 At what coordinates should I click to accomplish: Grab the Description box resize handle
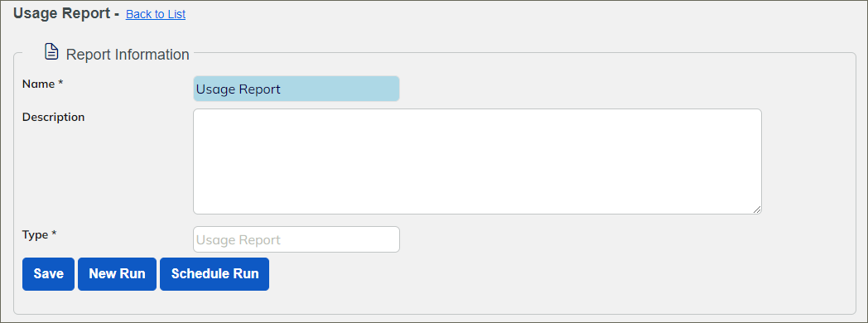pyautogui.click(x=757, y=209)
